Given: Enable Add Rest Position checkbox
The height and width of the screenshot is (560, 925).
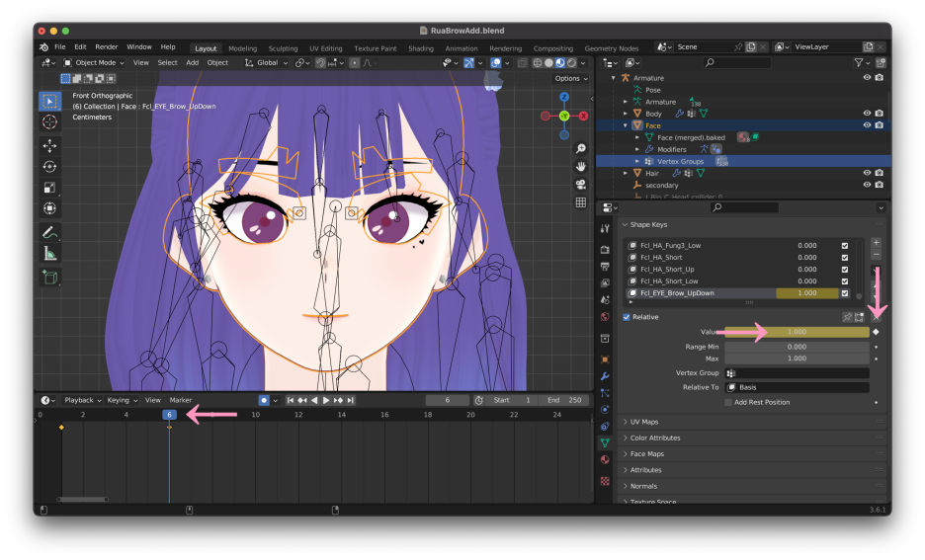Looking at the screenshot, I should click(x=728, y=402).
